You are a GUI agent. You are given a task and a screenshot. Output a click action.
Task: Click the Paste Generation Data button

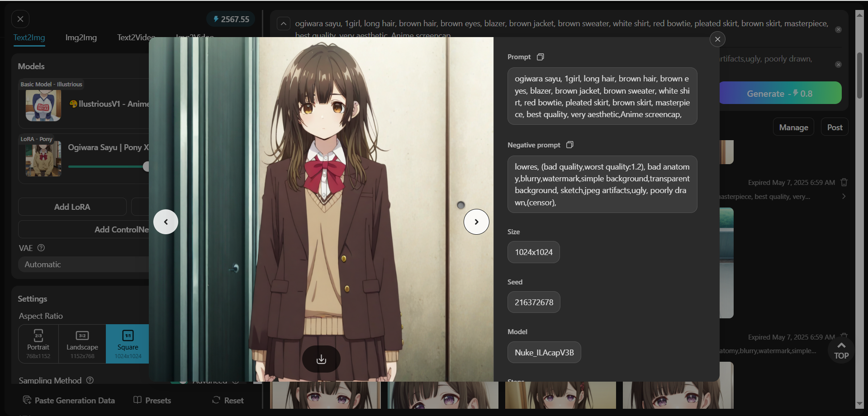pos(69,400)
